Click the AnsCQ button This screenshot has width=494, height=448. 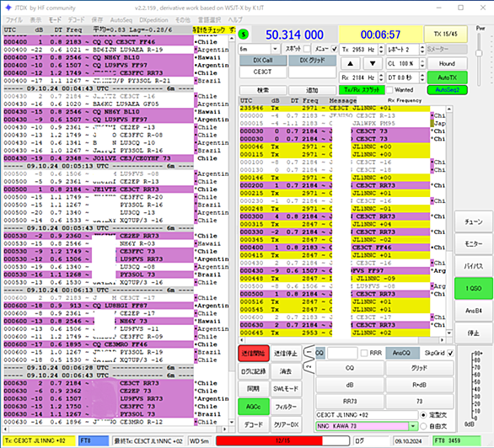coord(402,353)
